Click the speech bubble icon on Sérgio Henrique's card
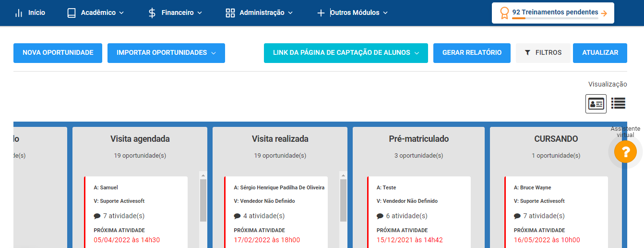This screenshot has height=248, width=644. pyautogui.click(x=237, y=216)
